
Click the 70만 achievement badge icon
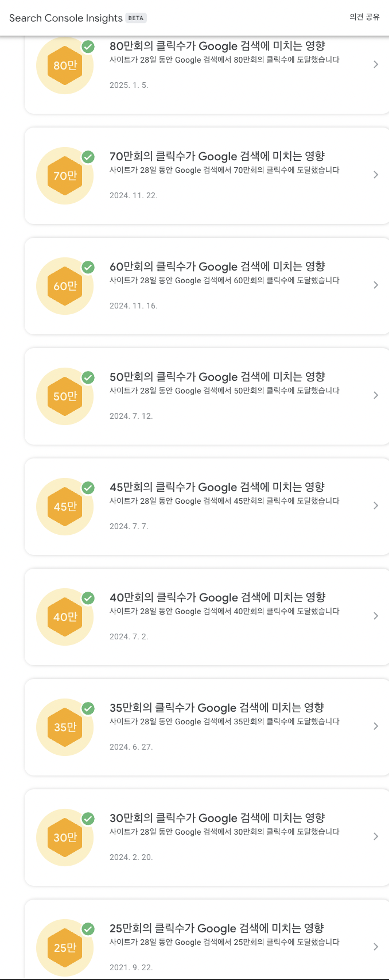(65, 176)
